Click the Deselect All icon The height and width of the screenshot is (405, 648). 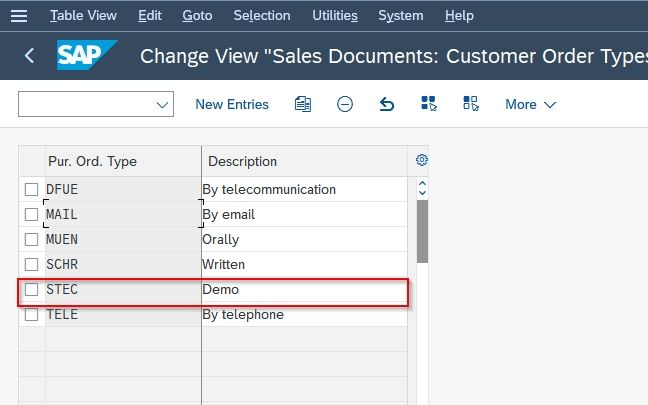point(471,103)
